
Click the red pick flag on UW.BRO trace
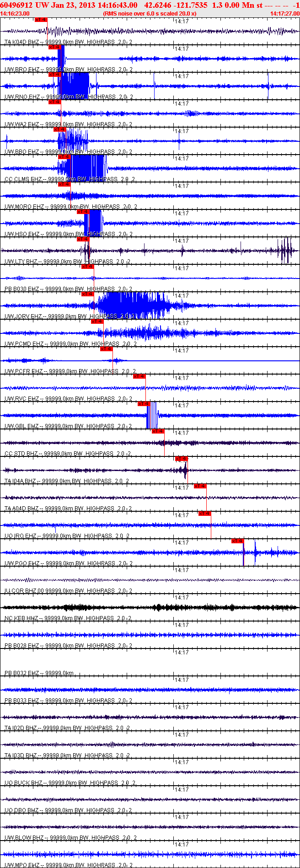coord(54,47)
